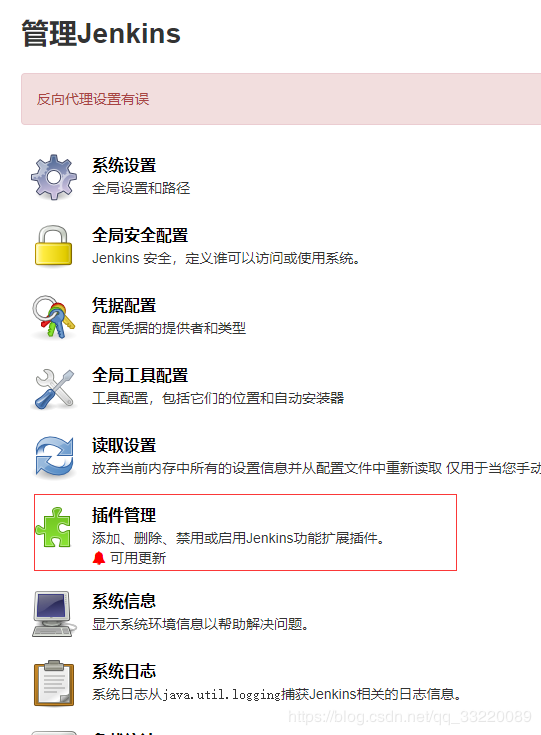Click the 可用更新 text under plugin manager
The height and width of the screenshot is (735, 541).
(x=138, y=558)
